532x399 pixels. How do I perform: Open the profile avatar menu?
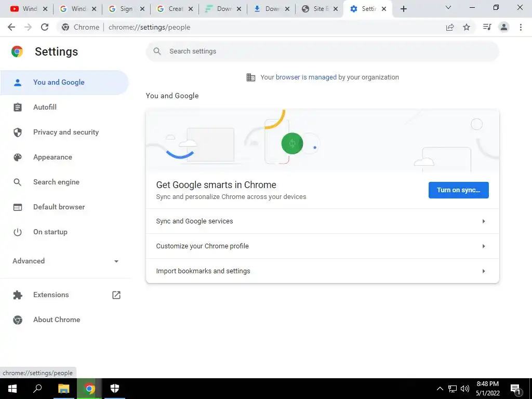click(504, 27)
